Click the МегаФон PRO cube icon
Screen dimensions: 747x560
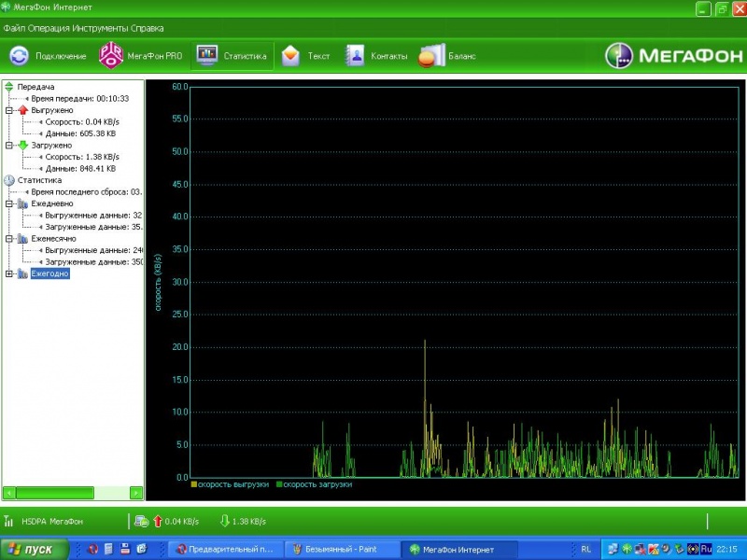111,56
